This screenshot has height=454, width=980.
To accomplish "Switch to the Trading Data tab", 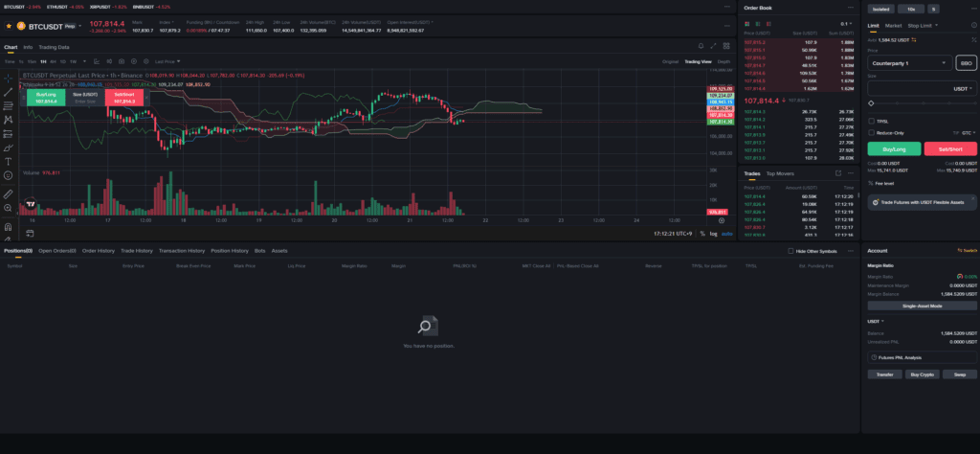I will [54, 46].
